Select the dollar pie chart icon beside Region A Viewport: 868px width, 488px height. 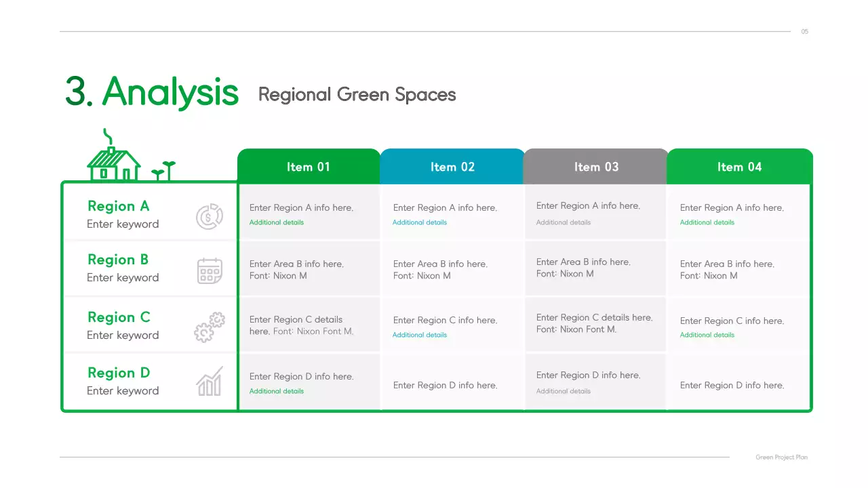click(209, 217)
